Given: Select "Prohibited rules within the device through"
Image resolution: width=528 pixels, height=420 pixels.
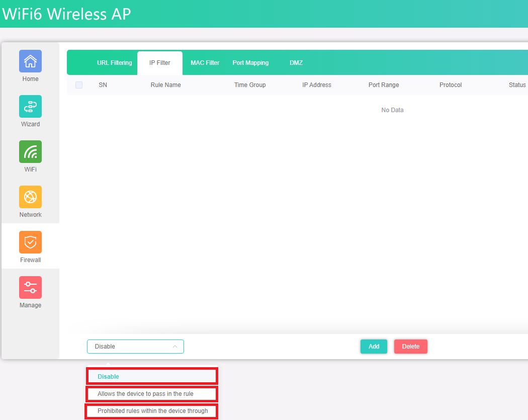Looking at the screenshot, I should coord(152,411).
